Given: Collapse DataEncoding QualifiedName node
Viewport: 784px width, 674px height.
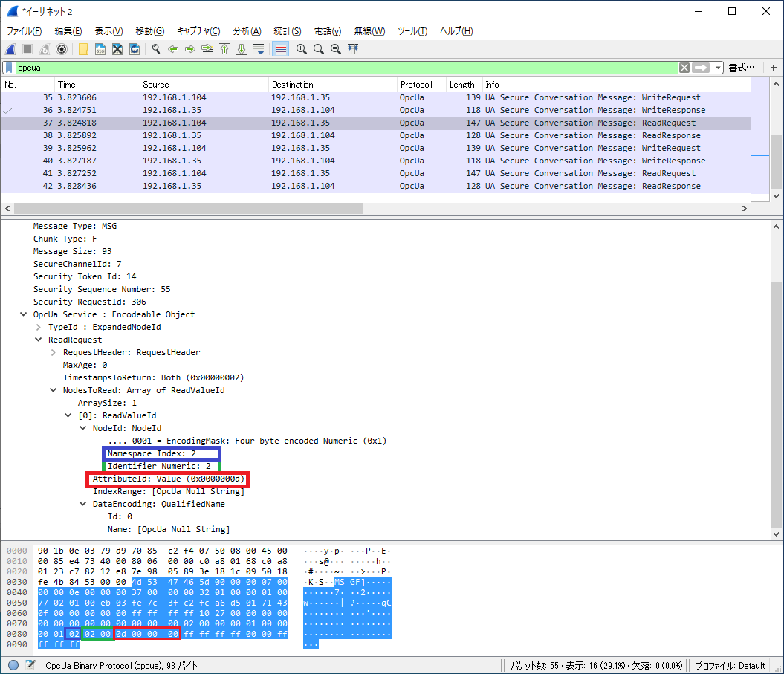Looking at the screenshot, I should [x=83, y=504].
